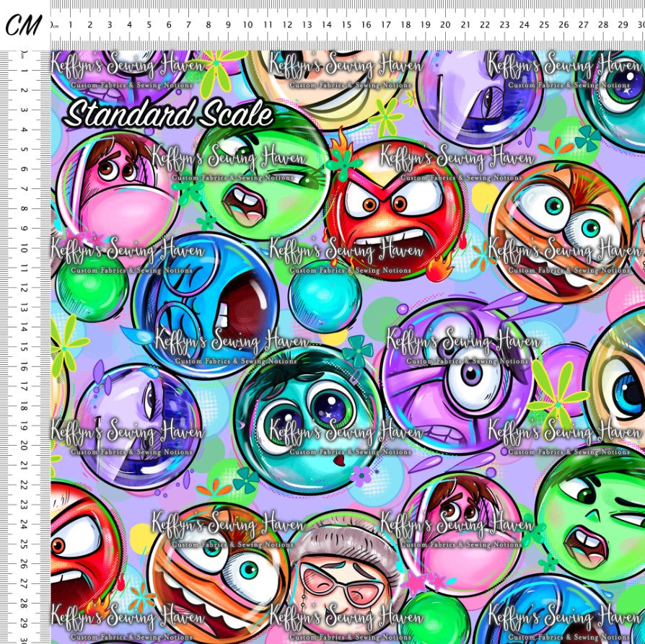Click the number 29 on the horizontal ruler
This screenshot has width=645, height=644.
[623, 25]
